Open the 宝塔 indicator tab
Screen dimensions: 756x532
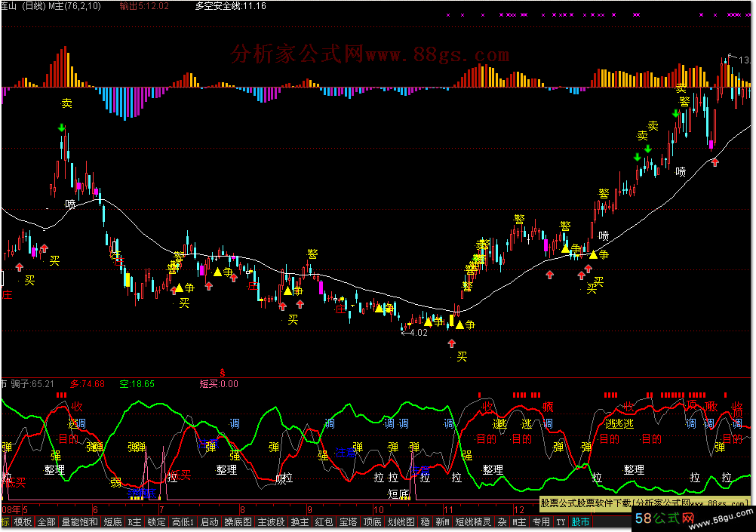tap(348, 522)
